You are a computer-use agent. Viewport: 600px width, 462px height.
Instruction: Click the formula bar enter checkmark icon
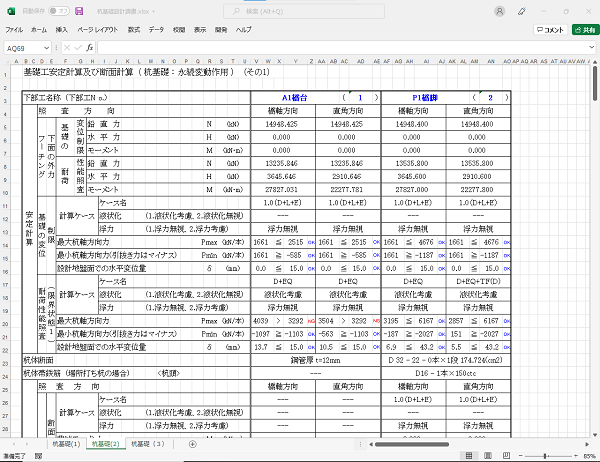click(78, 48)
